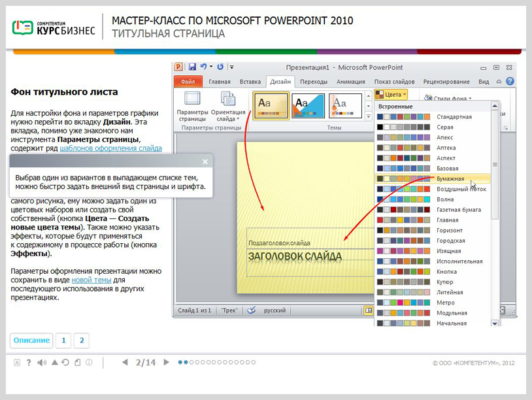532x400 pixels.
Task: Click the text size A icon
Action: (x=16, y=363)
